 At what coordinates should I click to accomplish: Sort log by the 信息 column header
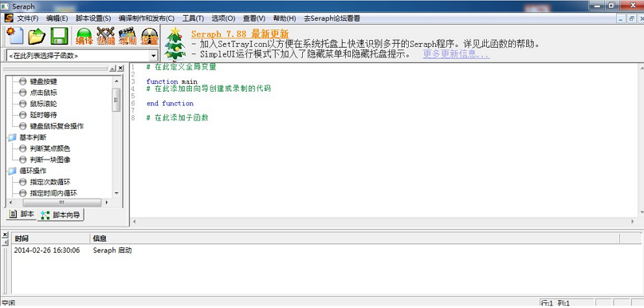click(x=355, y=239)
